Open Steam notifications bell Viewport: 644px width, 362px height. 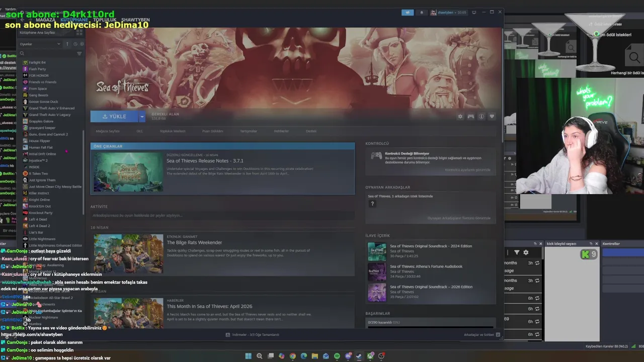[x=421, y=12]
